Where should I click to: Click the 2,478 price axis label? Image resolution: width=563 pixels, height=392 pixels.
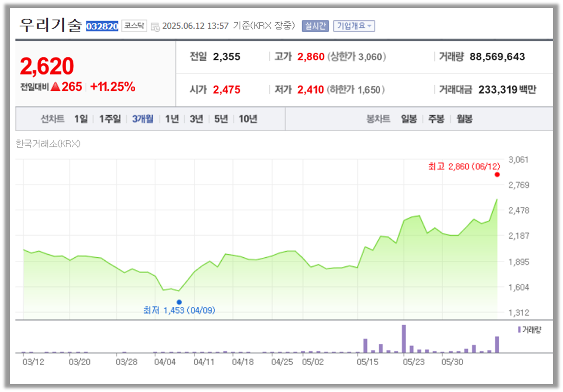[518, 210]
